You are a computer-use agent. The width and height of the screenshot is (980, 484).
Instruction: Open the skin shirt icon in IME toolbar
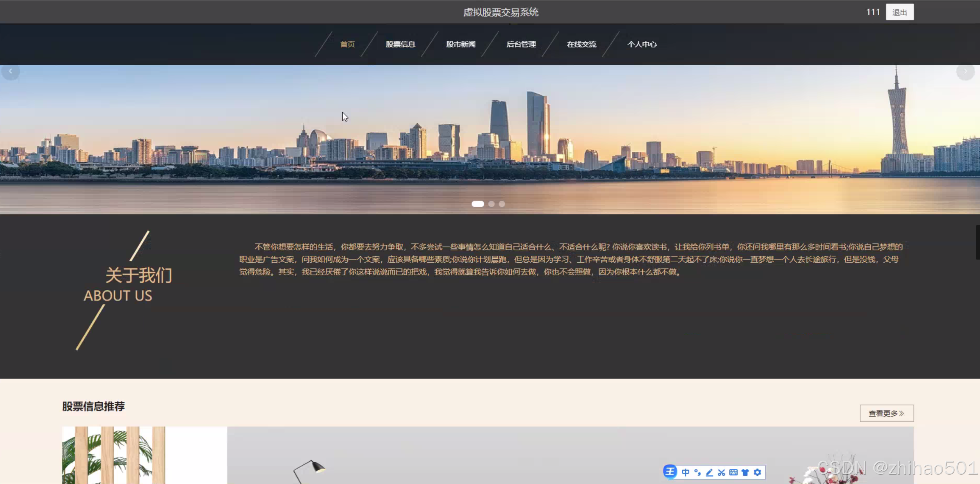point(745,473)
